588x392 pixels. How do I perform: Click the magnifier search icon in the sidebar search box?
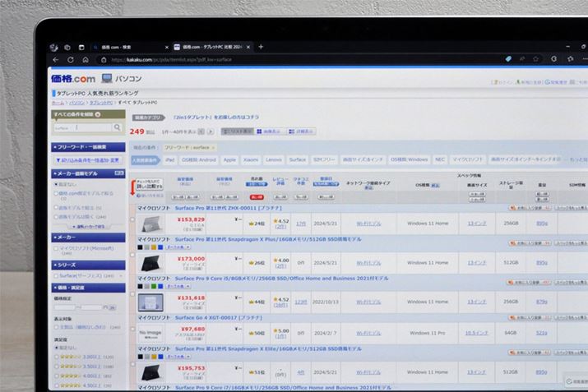click(118, 127)
